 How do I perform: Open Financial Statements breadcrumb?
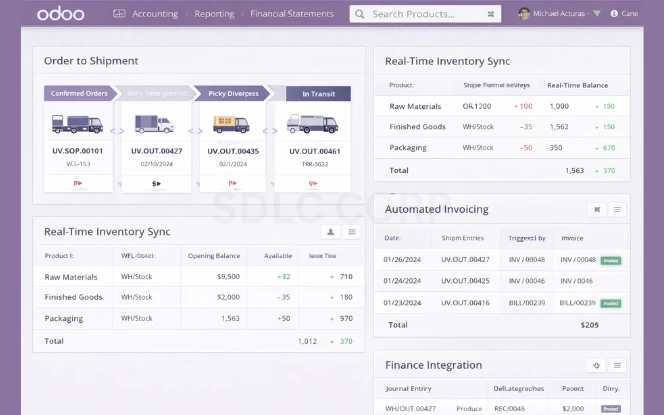(292, 14)
